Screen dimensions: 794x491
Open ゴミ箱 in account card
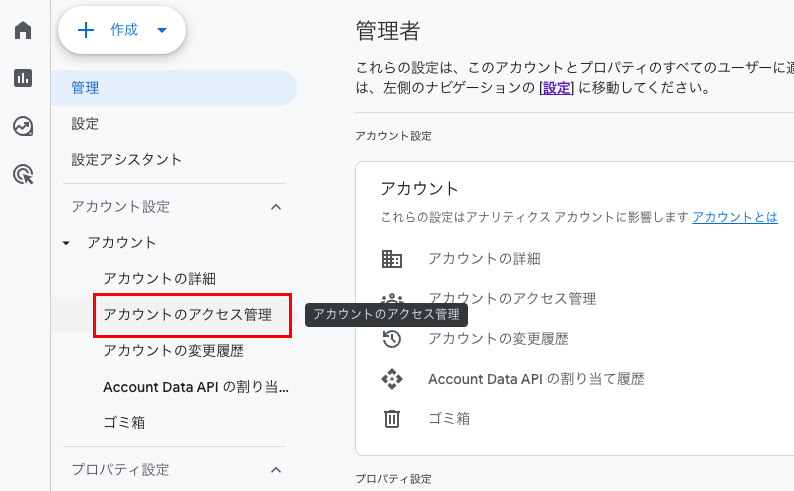click(x=449, y=419)
